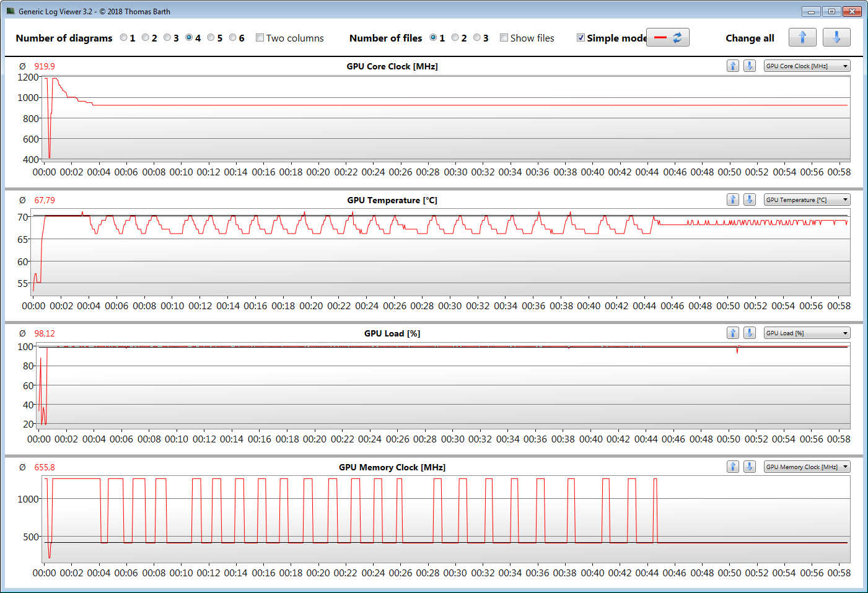The image size is (868, 593).
Task: Click up arrow beside GPU Memory Clock dropdown
Action: (733, 467)
